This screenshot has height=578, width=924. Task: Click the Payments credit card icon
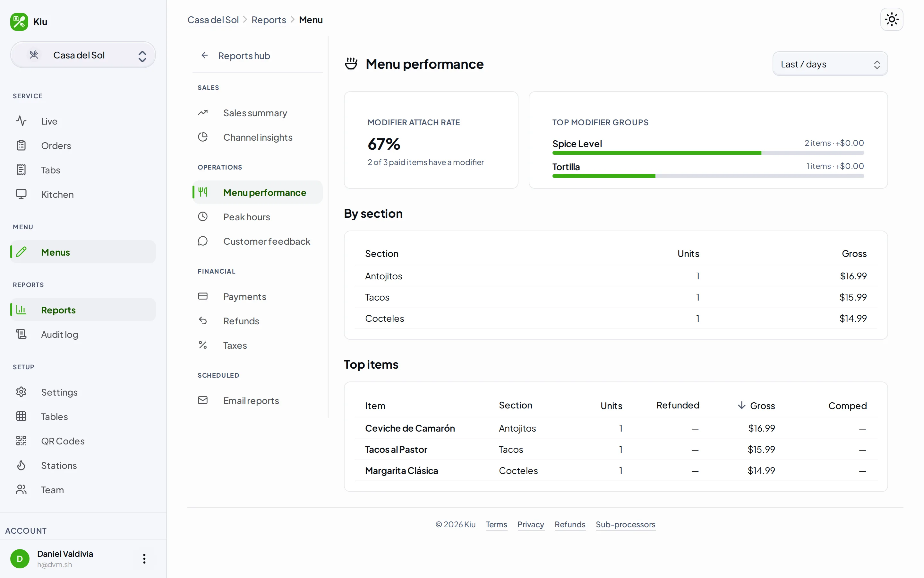(203, 296)
